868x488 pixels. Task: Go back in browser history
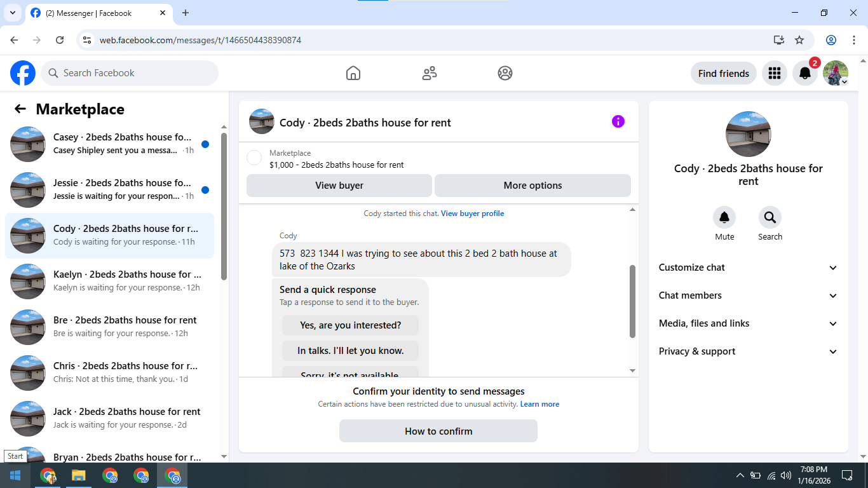tap(14, 40)
